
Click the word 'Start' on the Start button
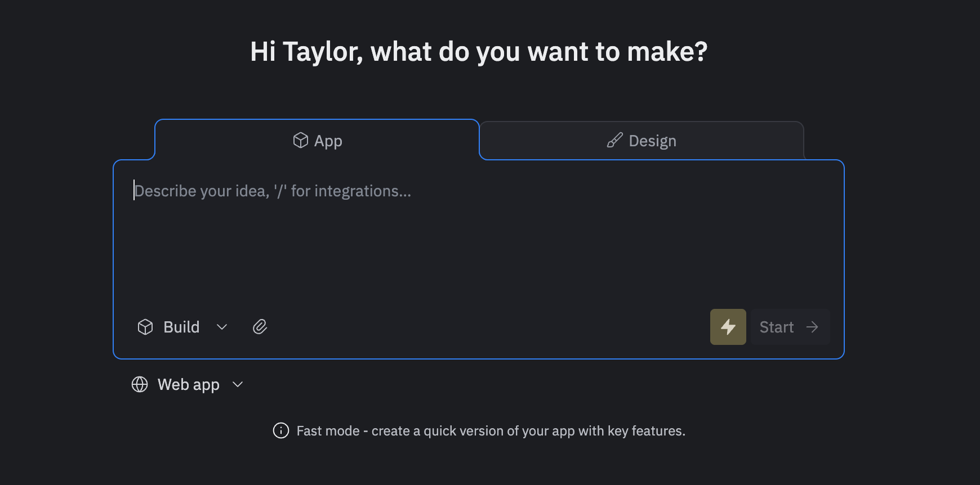776,327
